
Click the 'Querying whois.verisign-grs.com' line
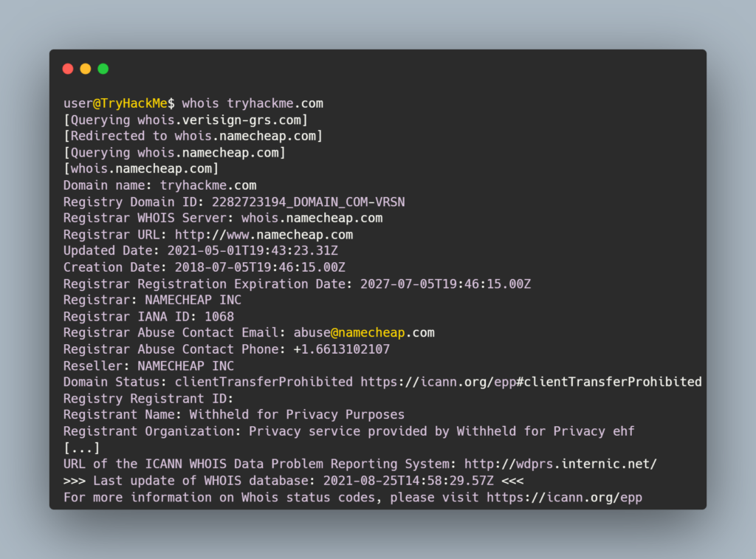[x=185, y=120]
